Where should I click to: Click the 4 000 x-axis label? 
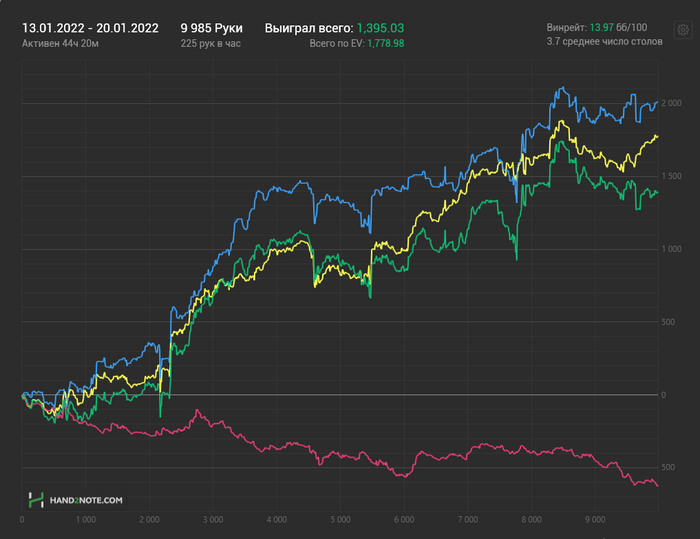click(x=277, y=520)
